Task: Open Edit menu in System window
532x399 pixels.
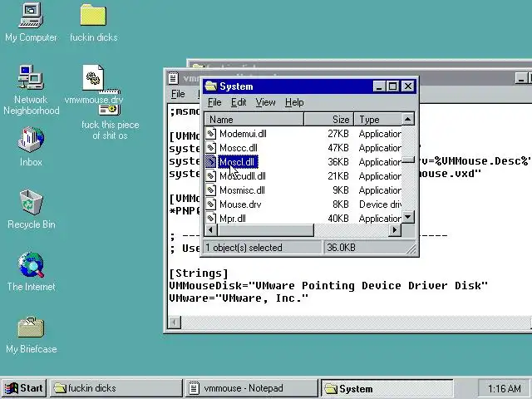Action: coord(239,102)
